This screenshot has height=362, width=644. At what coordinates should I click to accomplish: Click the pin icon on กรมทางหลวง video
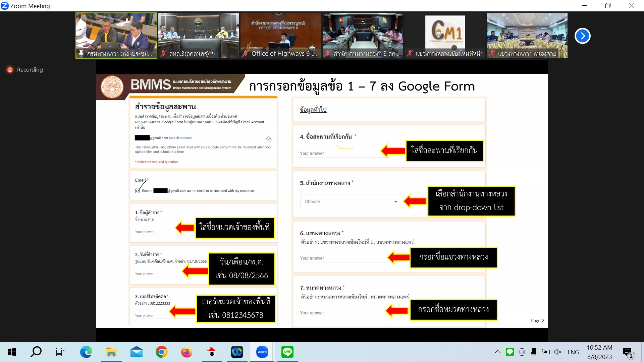pos(81,53)
